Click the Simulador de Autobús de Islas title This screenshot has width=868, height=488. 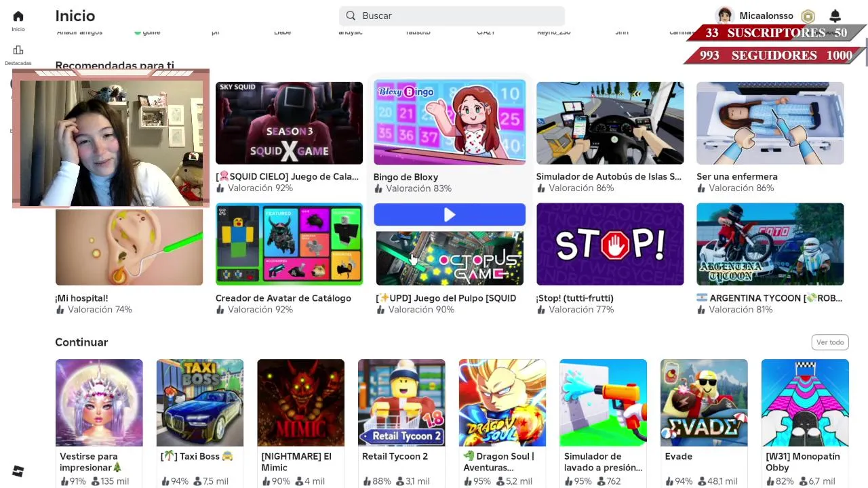[609, 176]
